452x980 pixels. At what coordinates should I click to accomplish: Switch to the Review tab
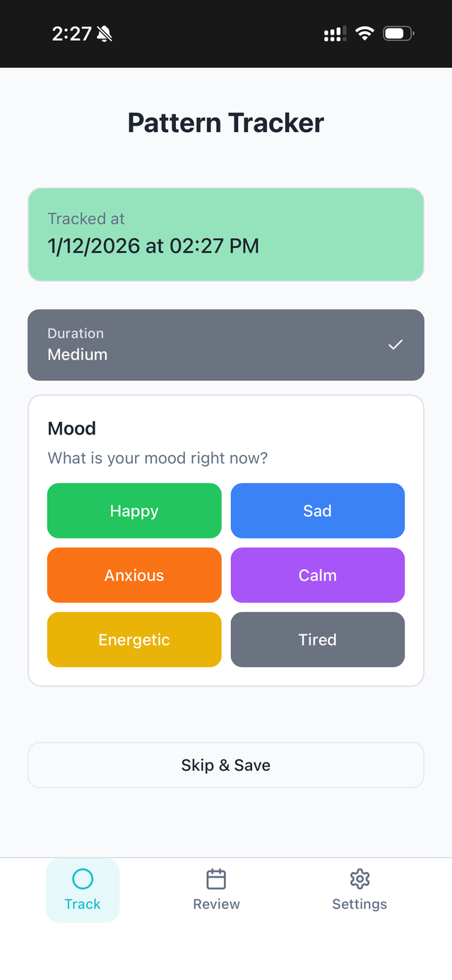click(216, 890)
